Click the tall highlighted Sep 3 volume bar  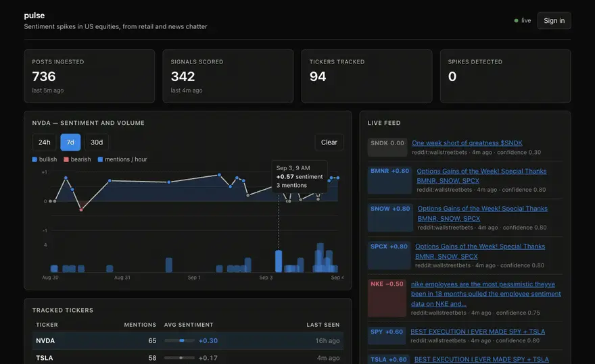279,261
